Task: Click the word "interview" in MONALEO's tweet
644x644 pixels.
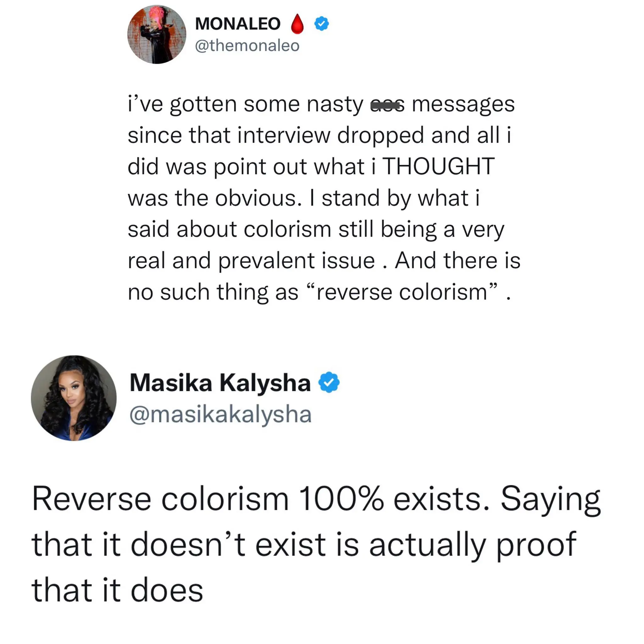Action: [284, 135]
